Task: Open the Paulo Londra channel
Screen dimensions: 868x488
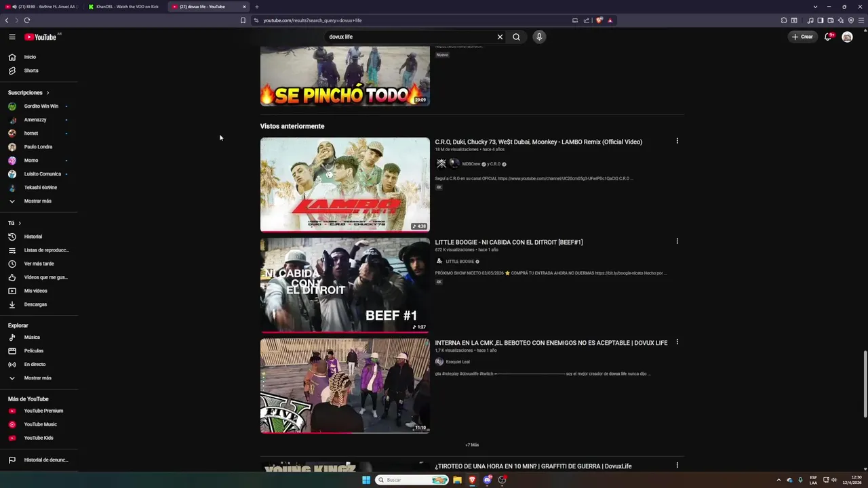Action: [x=39, y=147]
